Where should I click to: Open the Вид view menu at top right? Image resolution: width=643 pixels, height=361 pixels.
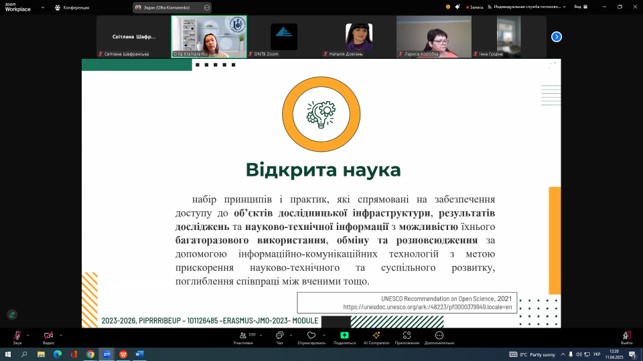click(x=581, y=7)
